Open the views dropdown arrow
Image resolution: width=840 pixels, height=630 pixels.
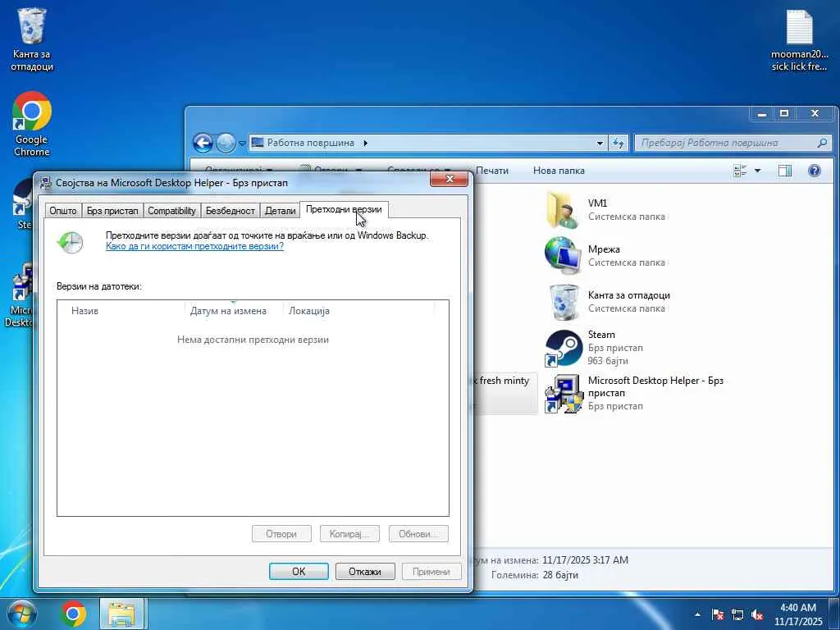757,171
